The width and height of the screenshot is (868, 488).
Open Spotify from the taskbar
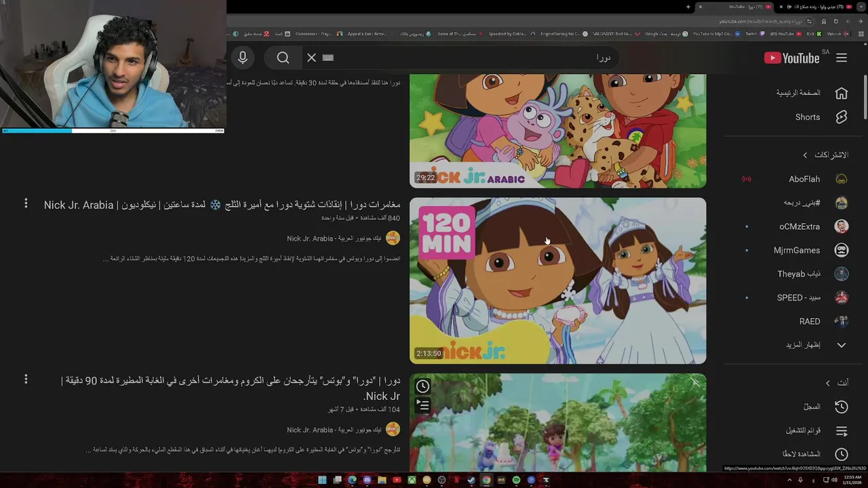(517, 480)
